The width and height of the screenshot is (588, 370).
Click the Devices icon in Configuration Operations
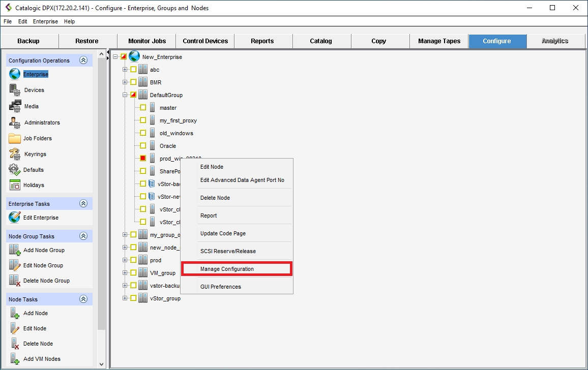[x=15, y=90]
